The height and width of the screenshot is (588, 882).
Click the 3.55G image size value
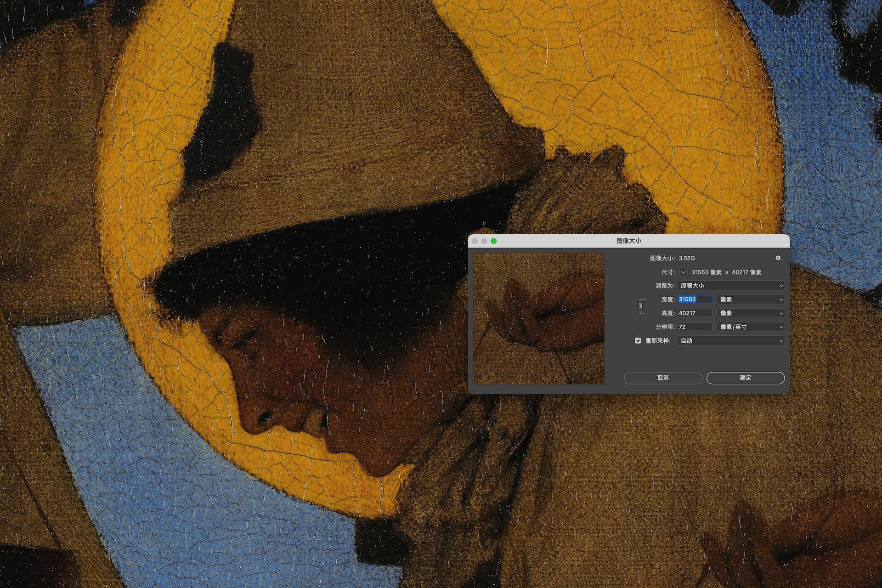point(687,258)
